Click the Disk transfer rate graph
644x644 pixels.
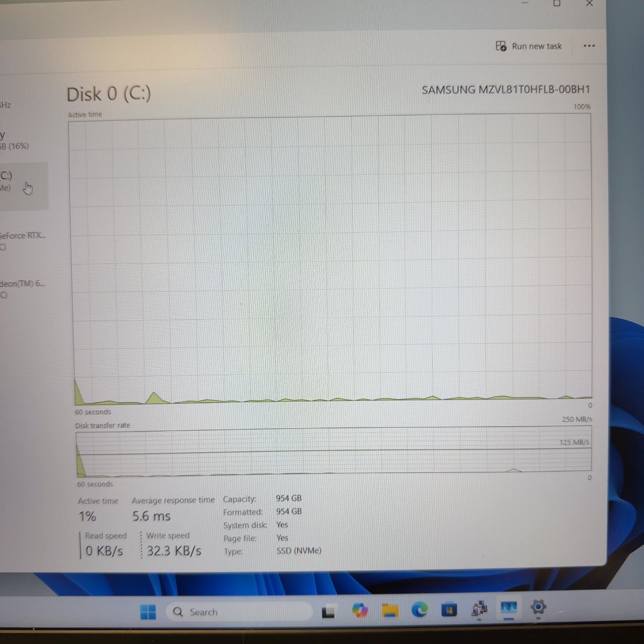(x=334, y=451)
